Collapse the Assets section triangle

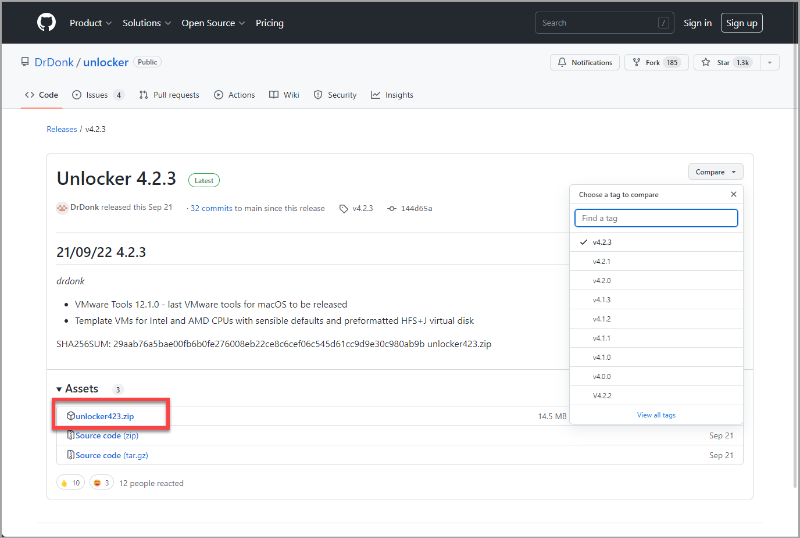point(59,389)
